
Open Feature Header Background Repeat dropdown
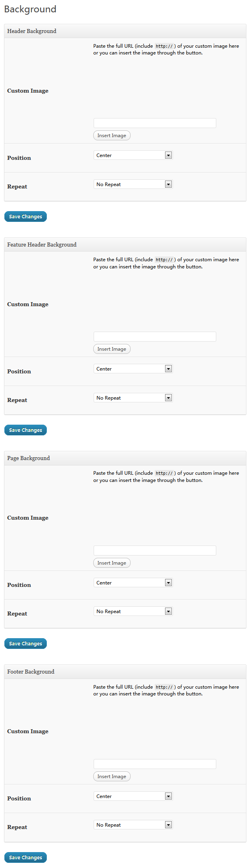(133, 398)
